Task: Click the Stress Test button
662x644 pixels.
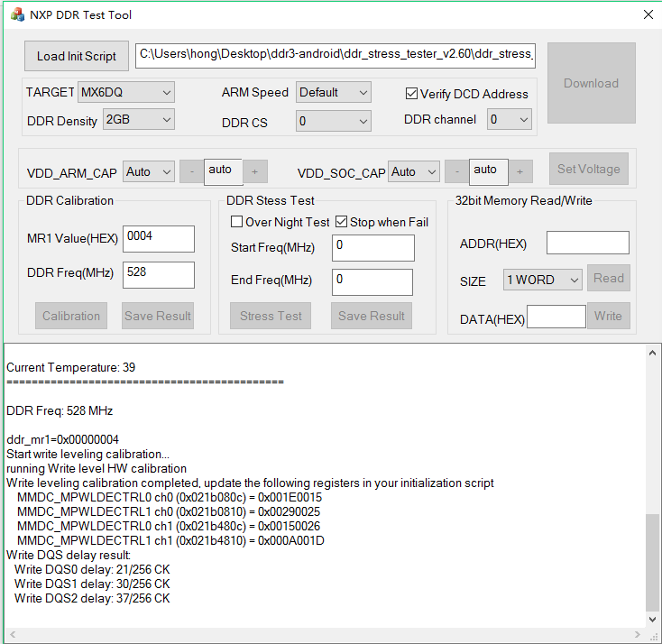Action: [x=271, y=316]
